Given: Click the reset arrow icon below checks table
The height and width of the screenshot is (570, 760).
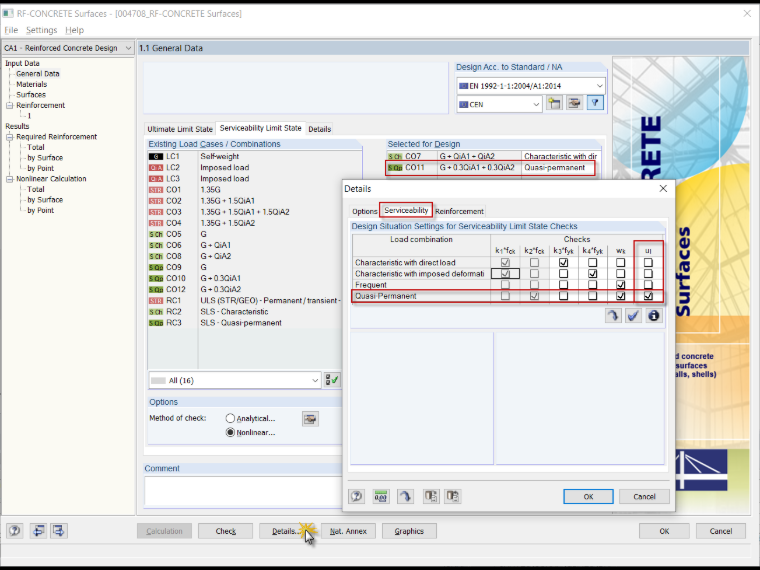Looking at the screenshot, I should [x=613, y=316].
